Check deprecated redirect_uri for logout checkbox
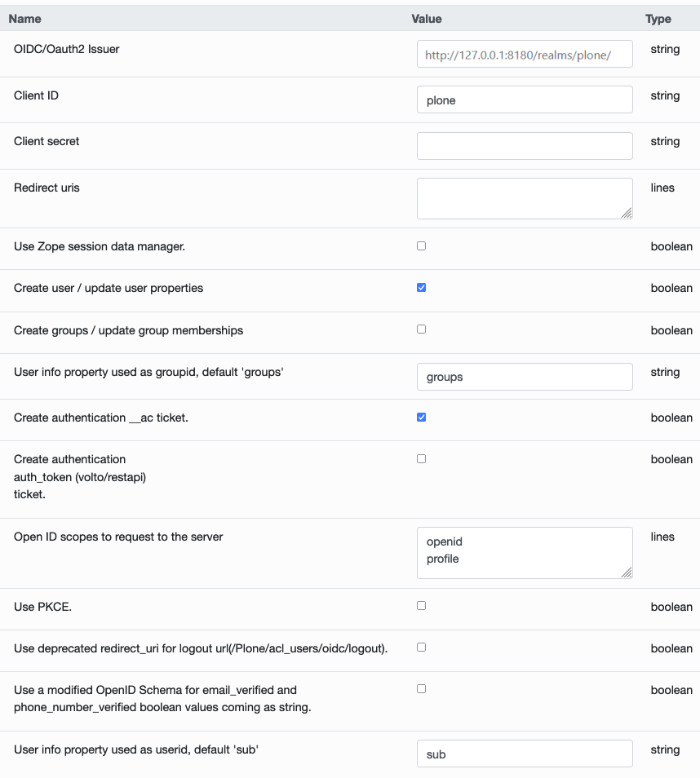Screen dimensions: 700x778 tap(421, 648)
